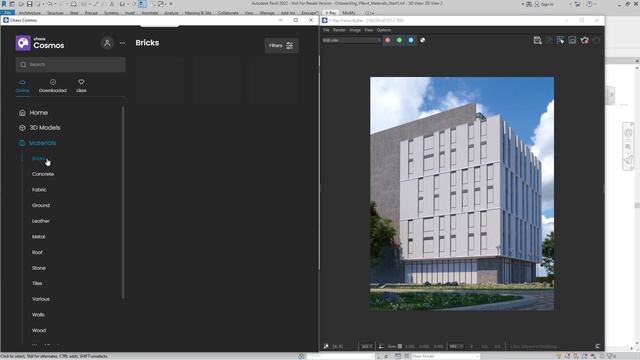Click the shopping cart icon in Revit title bar
Image resolution: width=640 pixels, height=360 pixels.
(578, 4)
